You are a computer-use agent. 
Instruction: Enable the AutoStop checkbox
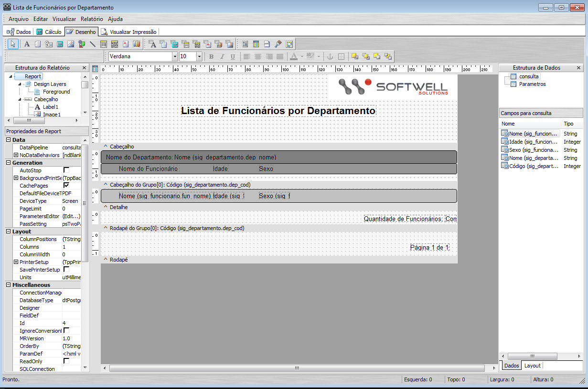66,170
